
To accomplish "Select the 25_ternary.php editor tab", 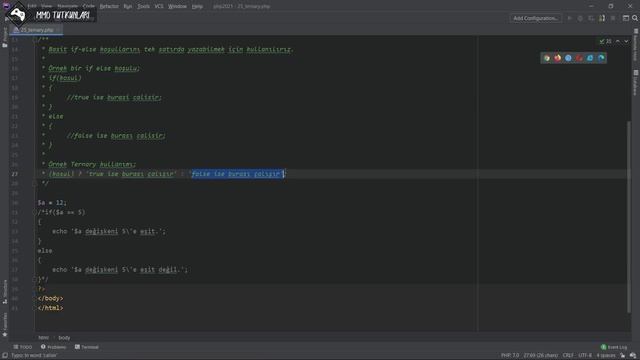I will (36, 30).
